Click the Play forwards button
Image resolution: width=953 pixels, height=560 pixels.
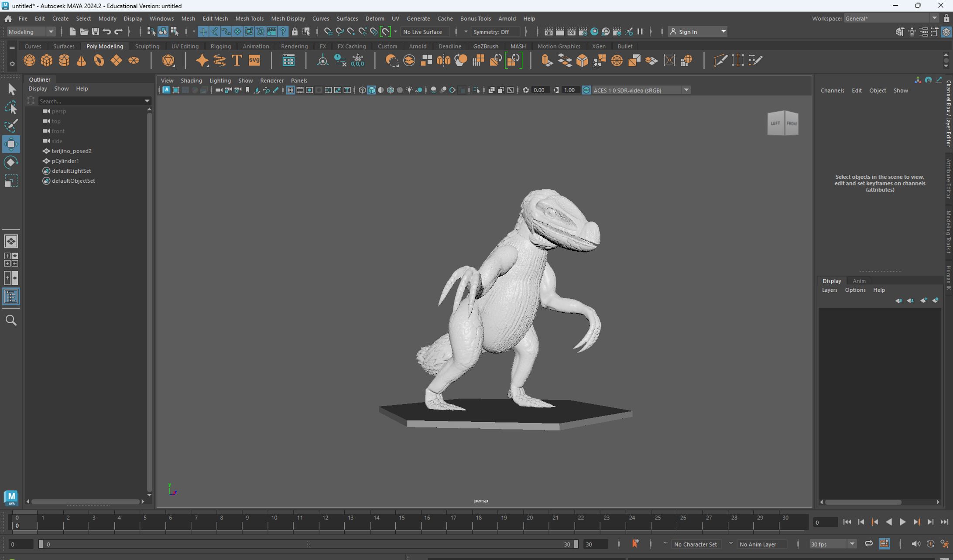click(x=902, y=522)
